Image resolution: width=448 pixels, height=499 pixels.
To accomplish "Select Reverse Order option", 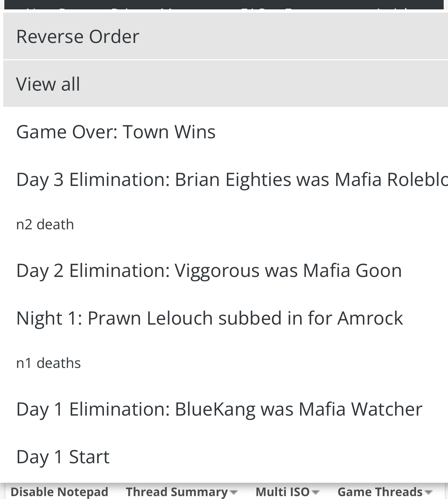I will (225, 36).
